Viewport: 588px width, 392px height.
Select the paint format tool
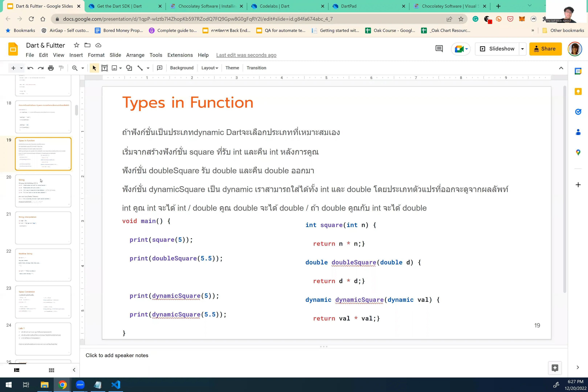[61, 68]
